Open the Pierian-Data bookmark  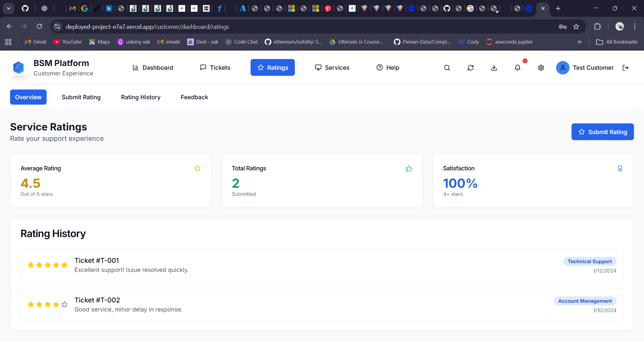(422, 42)
